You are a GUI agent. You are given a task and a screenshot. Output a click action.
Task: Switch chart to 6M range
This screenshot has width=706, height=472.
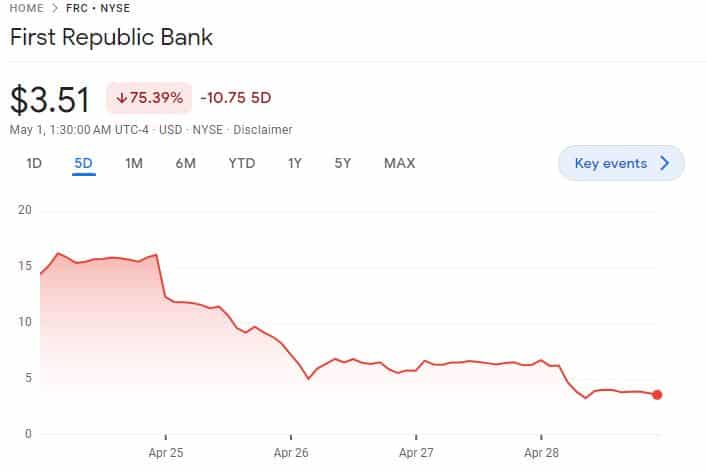click(x=186, y=163)
